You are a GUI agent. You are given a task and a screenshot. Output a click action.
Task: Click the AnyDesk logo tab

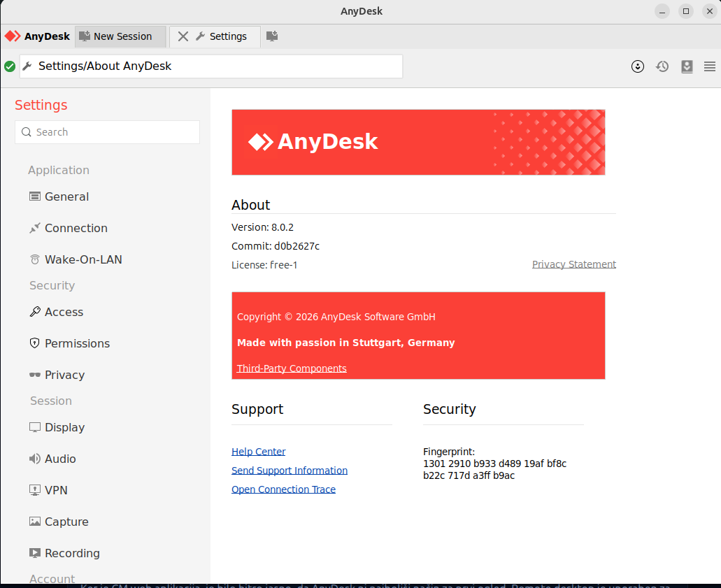pyautogui.click(x=37, y=36)
